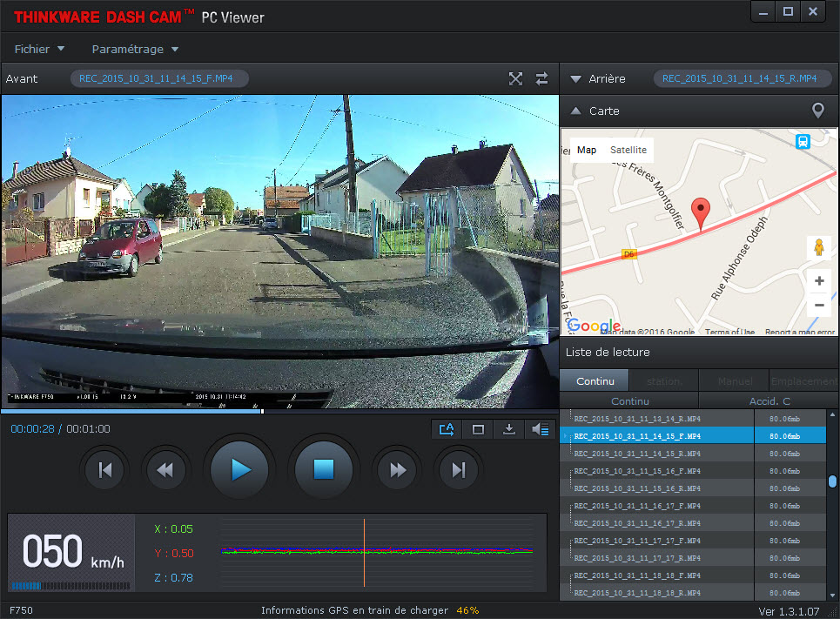Click the Z : 0.78 sensor value
This screenshot has width=840, height=619.
173,578
